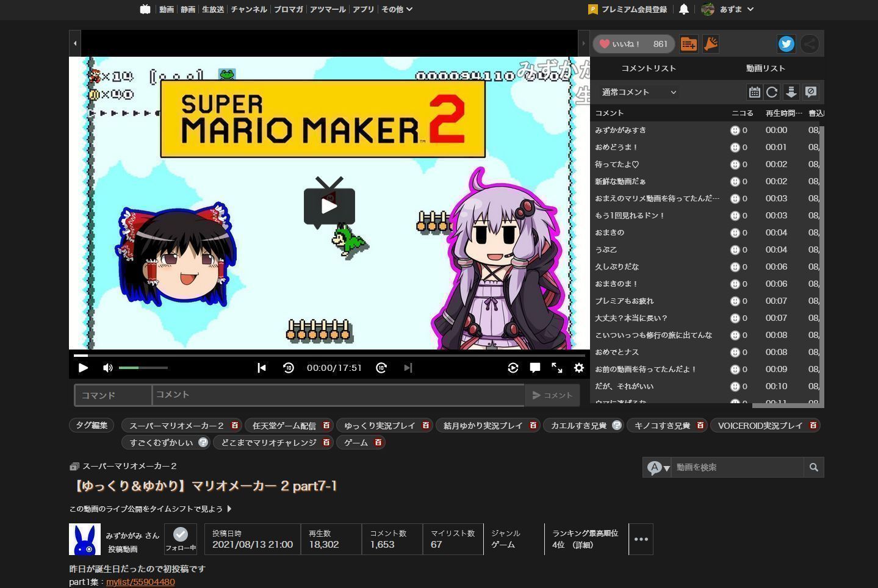
Task: Toggle comment list auto-scroll arrow
Action: coord(791,92)
